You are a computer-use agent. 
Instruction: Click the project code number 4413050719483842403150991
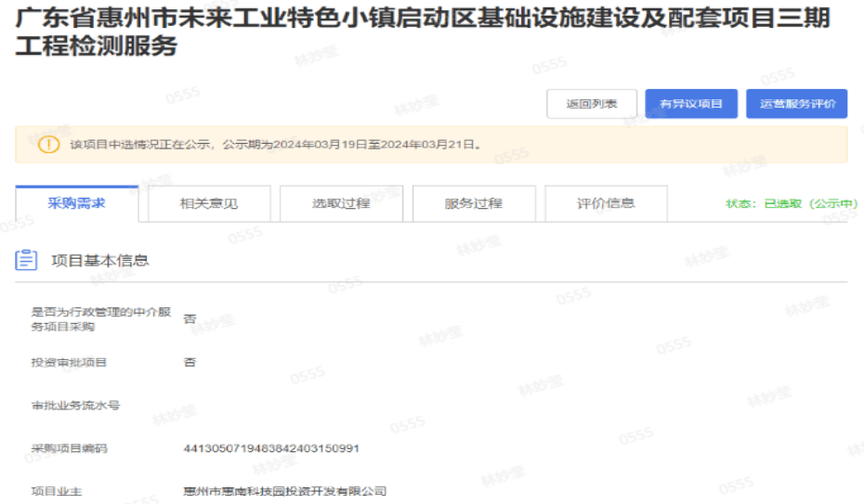tap(271, 449)
